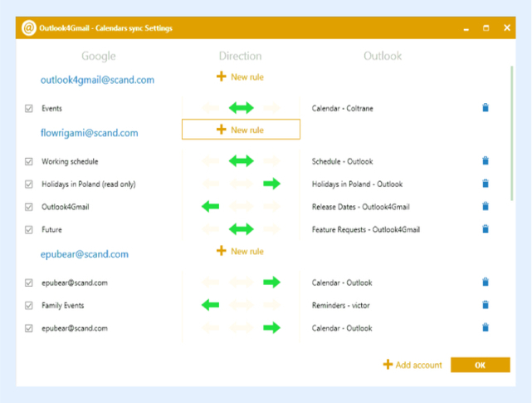Click trash icon next to Reminders - victor

[x=486, y=305]
